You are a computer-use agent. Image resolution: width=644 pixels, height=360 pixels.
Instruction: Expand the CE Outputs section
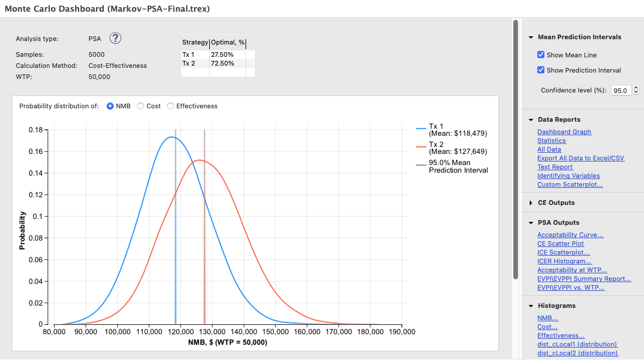pos(531,203)
